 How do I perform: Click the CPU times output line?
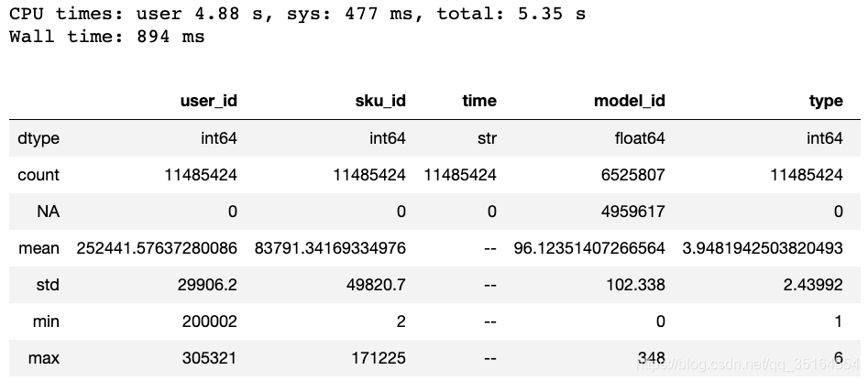click(x=297, y=14)
